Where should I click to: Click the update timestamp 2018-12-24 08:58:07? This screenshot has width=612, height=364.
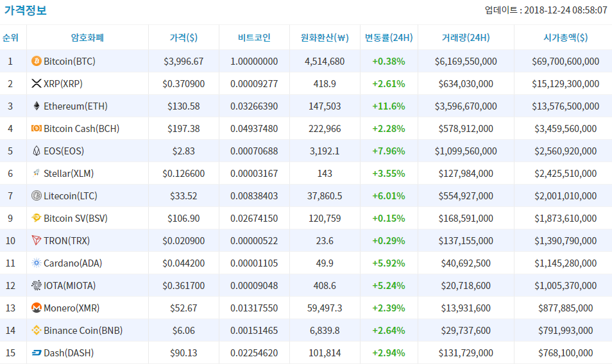click(x=566, y=10)
